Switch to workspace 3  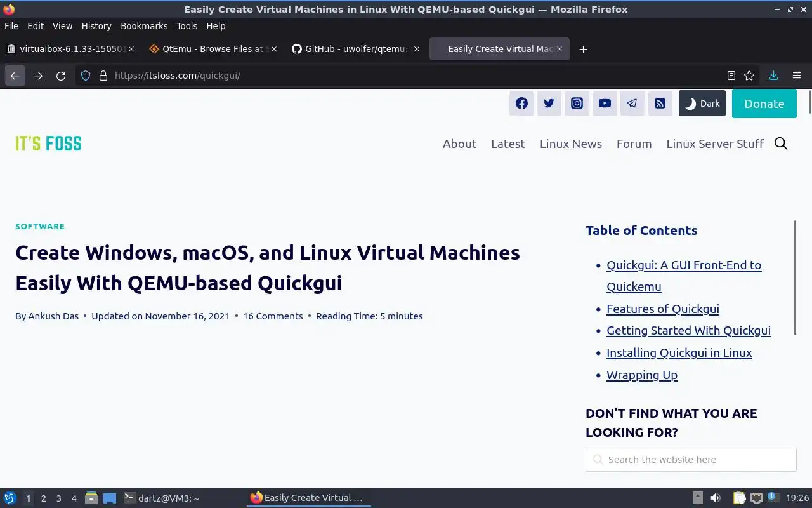click(58, 498)
